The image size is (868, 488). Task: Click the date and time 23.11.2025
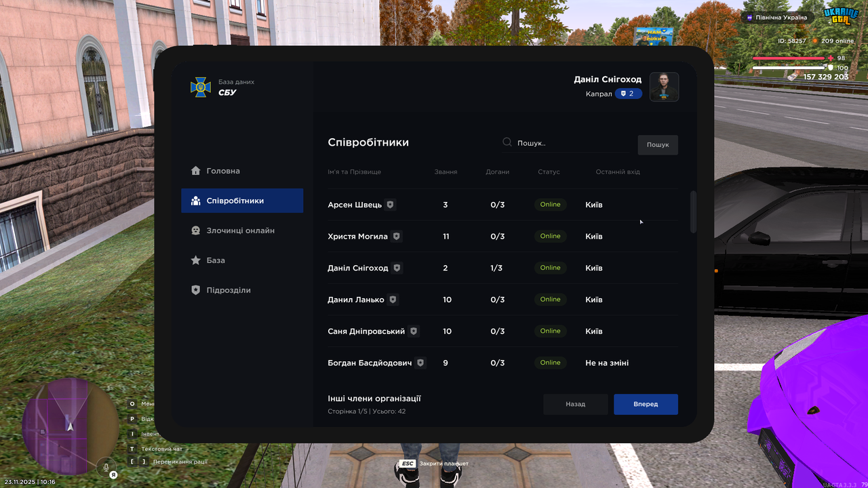(x=30, y=482)
